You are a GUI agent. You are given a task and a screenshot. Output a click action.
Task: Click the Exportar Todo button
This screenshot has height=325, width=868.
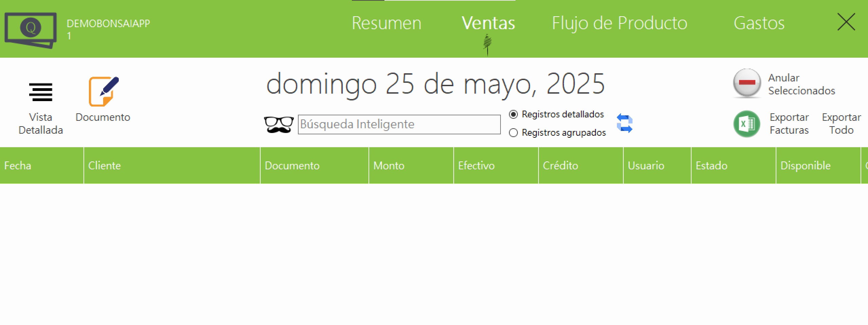coord(841,123)
